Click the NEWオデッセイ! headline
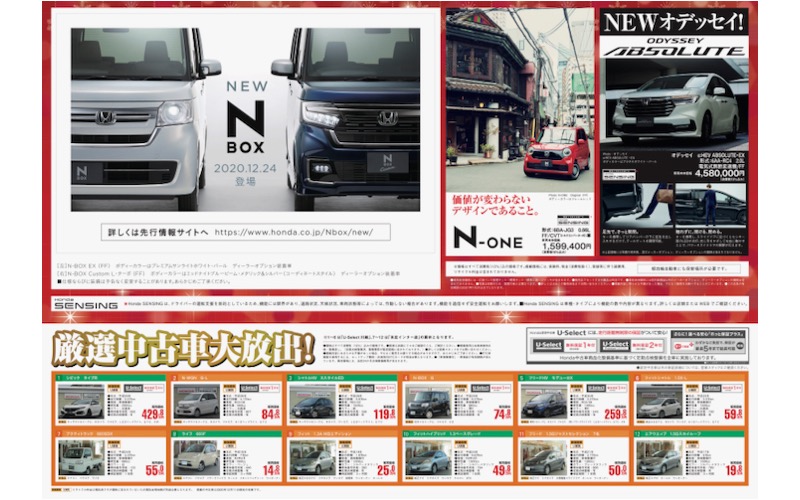Image resolution: width=800 pixels, height=500 pixels. (x=673, y=22)
